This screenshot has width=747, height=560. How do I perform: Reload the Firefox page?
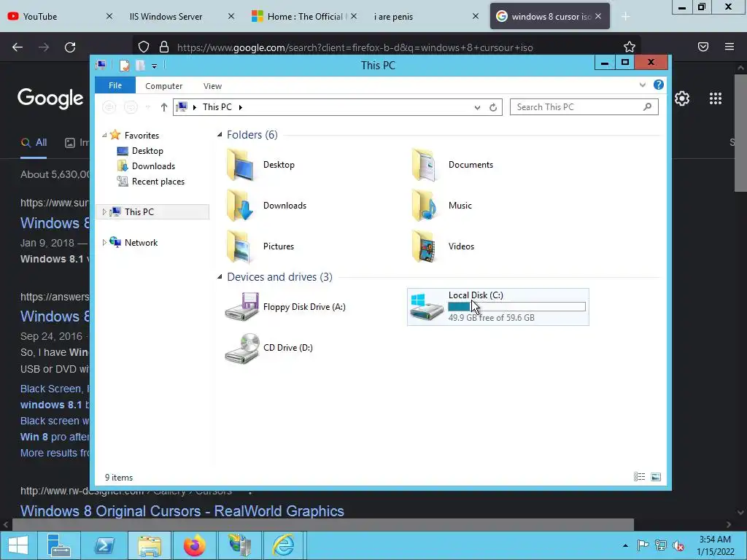pyautogui.click(x=70, y=47)
